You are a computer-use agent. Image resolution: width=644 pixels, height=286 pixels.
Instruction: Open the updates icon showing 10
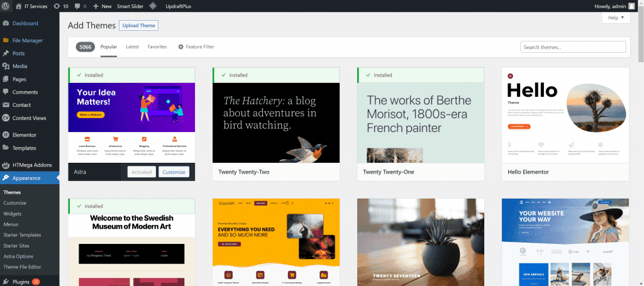pos(61,6)
